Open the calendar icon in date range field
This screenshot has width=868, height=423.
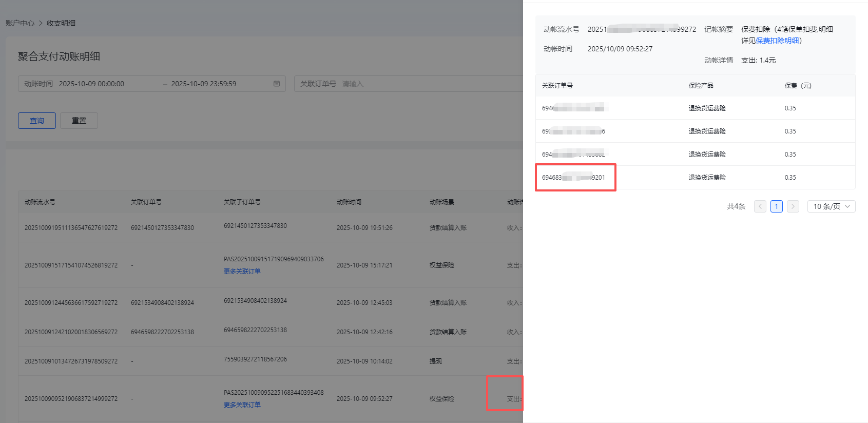tap(277, 84)
